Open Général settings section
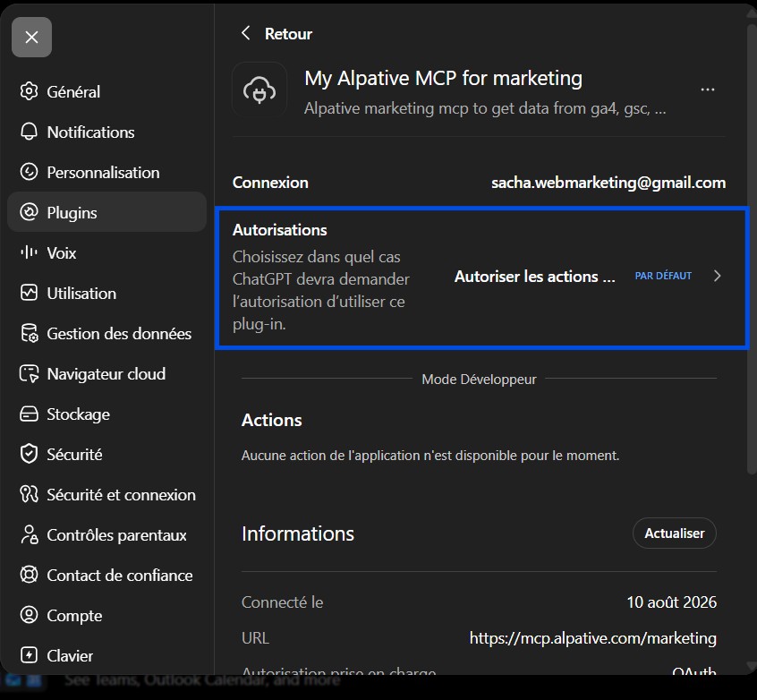The width and height of the screenshot is (757, 700). [x=106, y=91]
